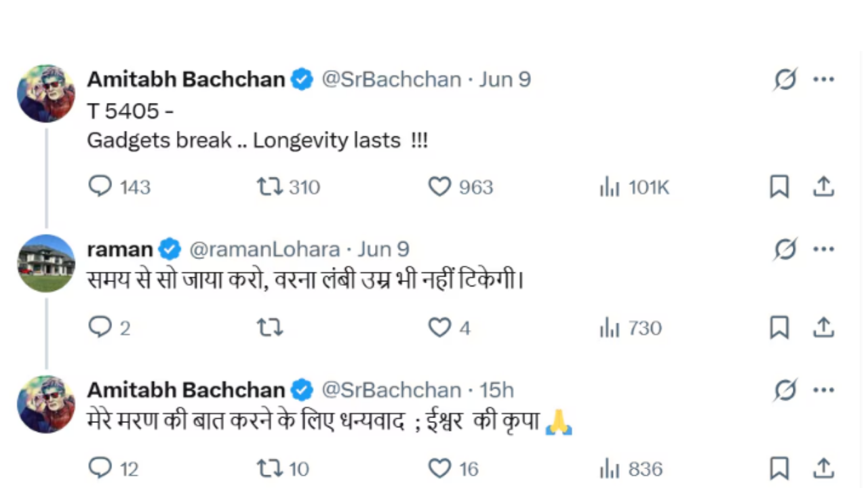
Task: Like the tweet with 963 likes
Action: pos(439,186)
